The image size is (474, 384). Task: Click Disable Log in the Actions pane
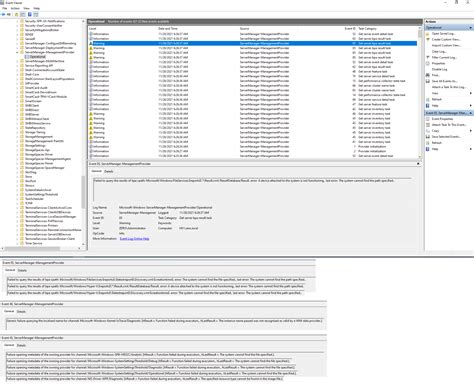pos(440,69)
